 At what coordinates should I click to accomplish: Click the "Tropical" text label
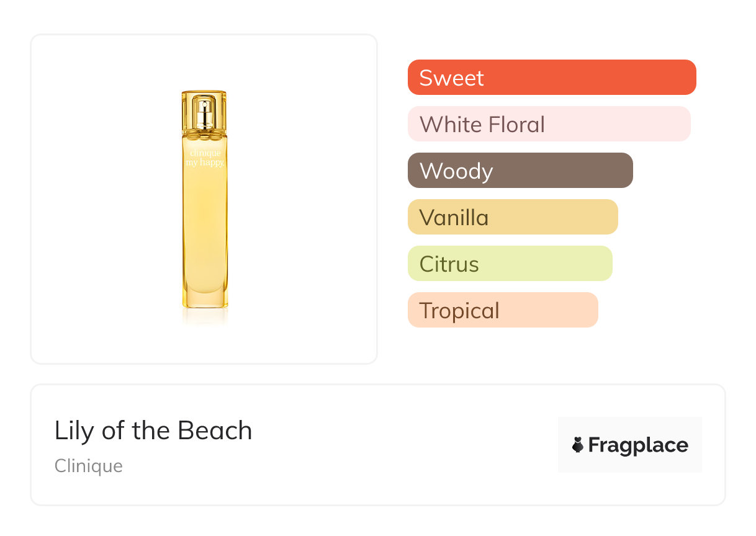pos(459,311)
